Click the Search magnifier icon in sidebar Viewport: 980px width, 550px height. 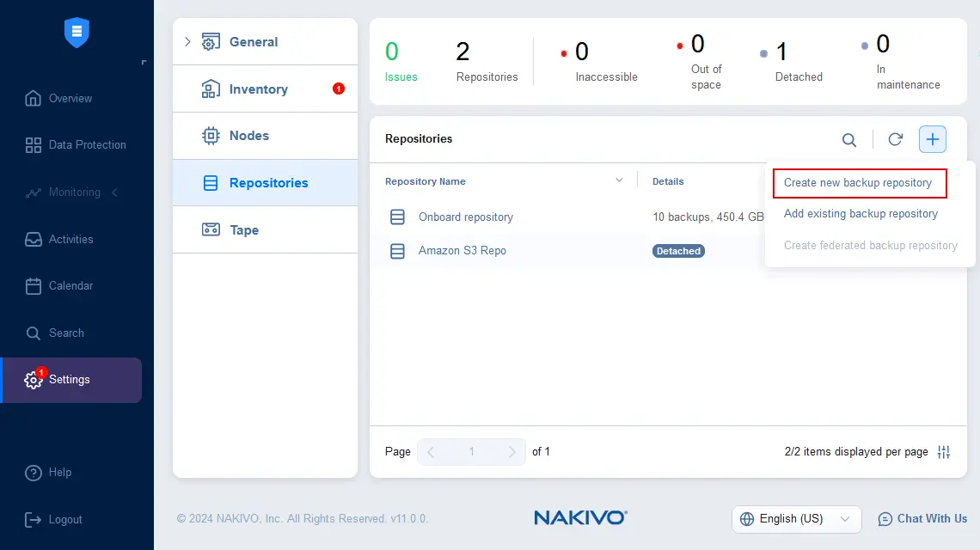click(34, 333)
